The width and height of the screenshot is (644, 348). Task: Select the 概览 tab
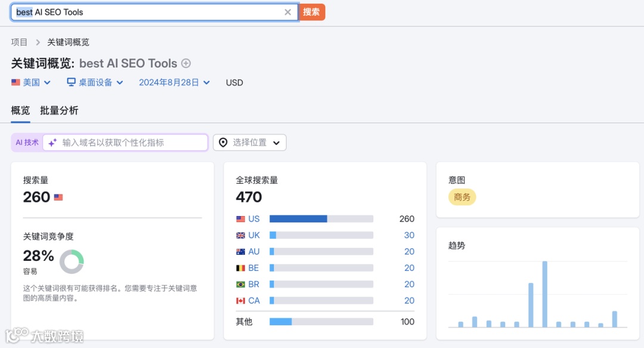click(x=20, y=110)
